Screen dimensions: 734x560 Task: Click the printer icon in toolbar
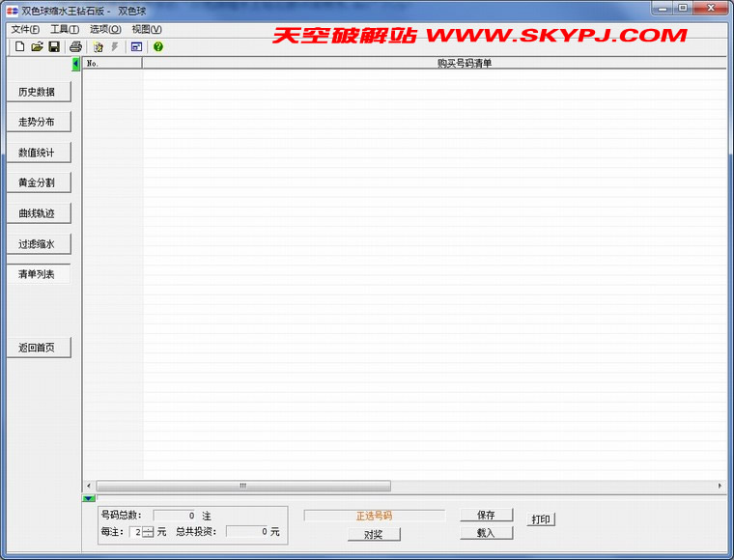(75, 46)
